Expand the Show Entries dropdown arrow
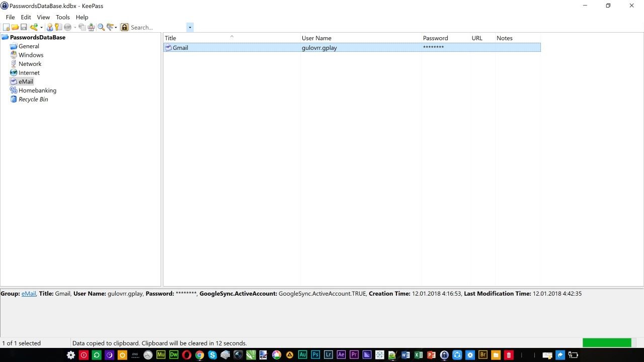The height and width of the screenshot is (362, 644). coord(116,27)
